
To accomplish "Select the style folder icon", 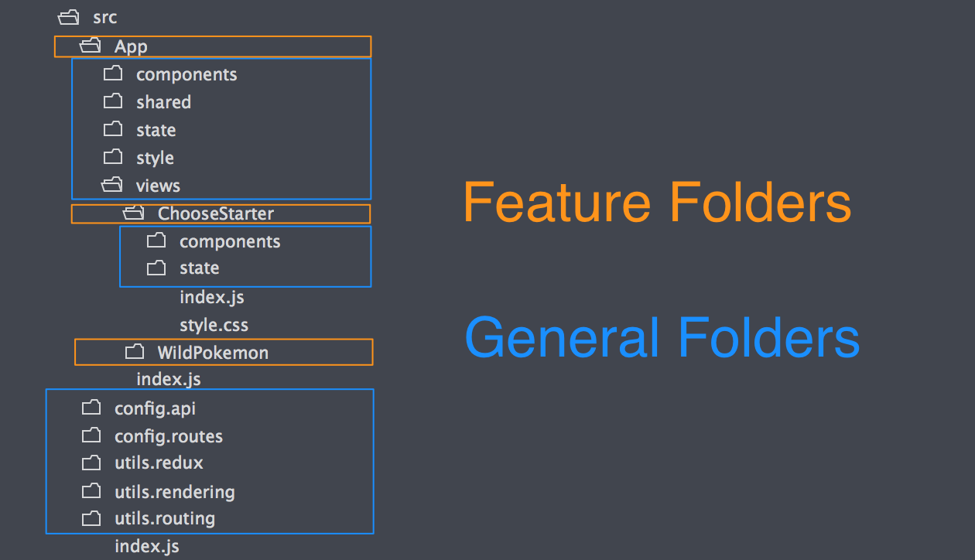I will [x=113, y=157].
